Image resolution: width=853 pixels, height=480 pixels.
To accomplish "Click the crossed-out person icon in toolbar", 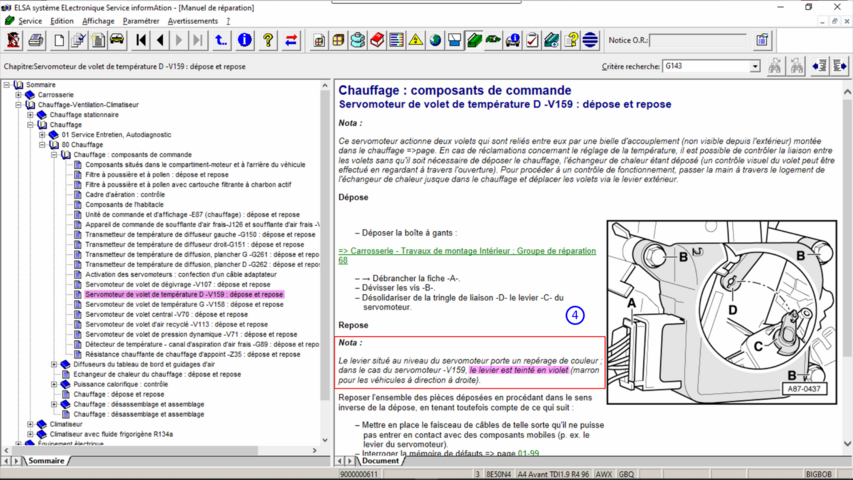I will 14,40.
